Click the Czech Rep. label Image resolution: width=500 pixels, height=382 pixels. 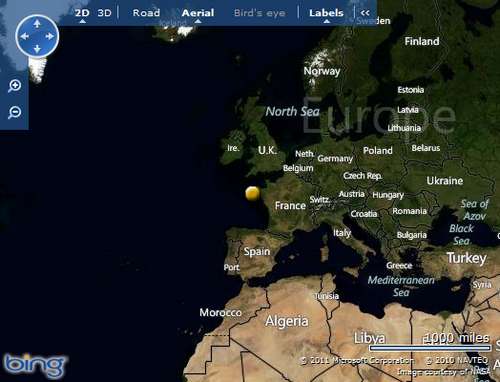(x=363, y=176)
